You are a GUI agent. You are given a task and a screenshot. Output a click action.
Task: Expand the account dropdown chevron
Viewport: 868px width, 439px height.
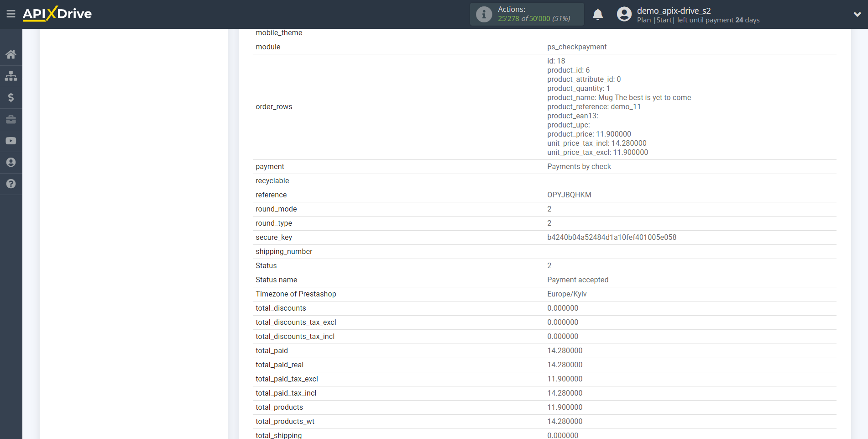tap(857, 14)
